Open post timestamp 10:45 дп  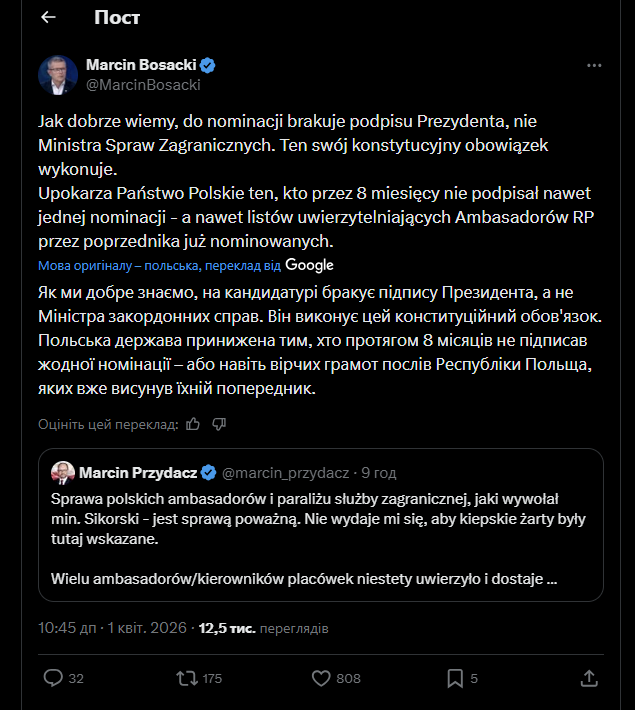click(67, 629)
